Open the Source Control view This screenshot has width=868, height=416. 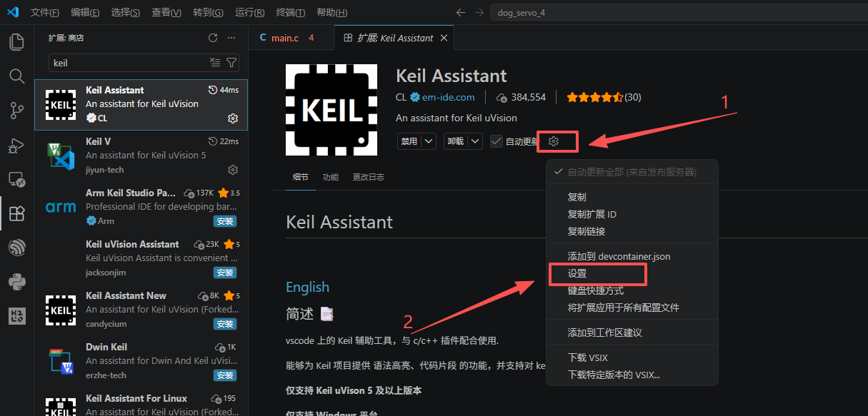click(x=16, y=110)
